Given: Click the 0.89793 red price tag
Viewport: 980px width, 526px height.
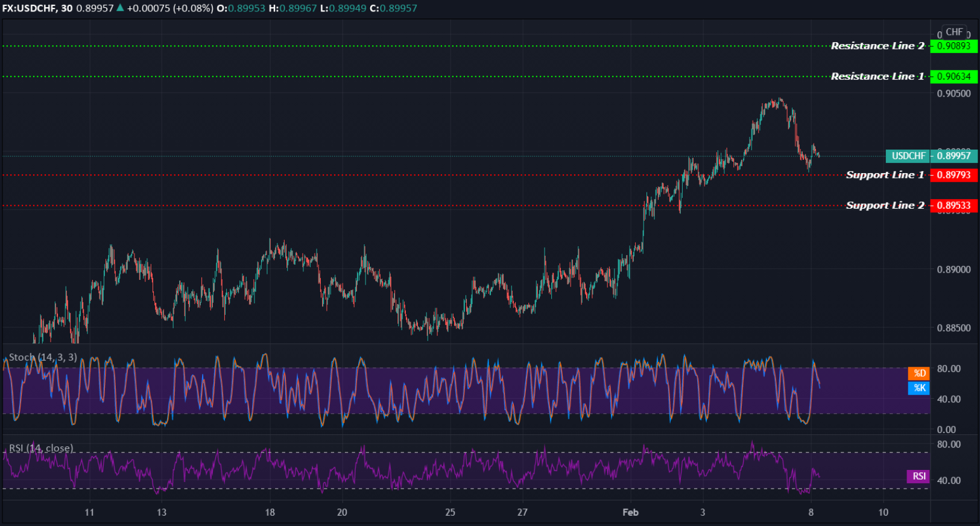Looking at the screenshot, I should pyautogui.click(x=953, y=175).
